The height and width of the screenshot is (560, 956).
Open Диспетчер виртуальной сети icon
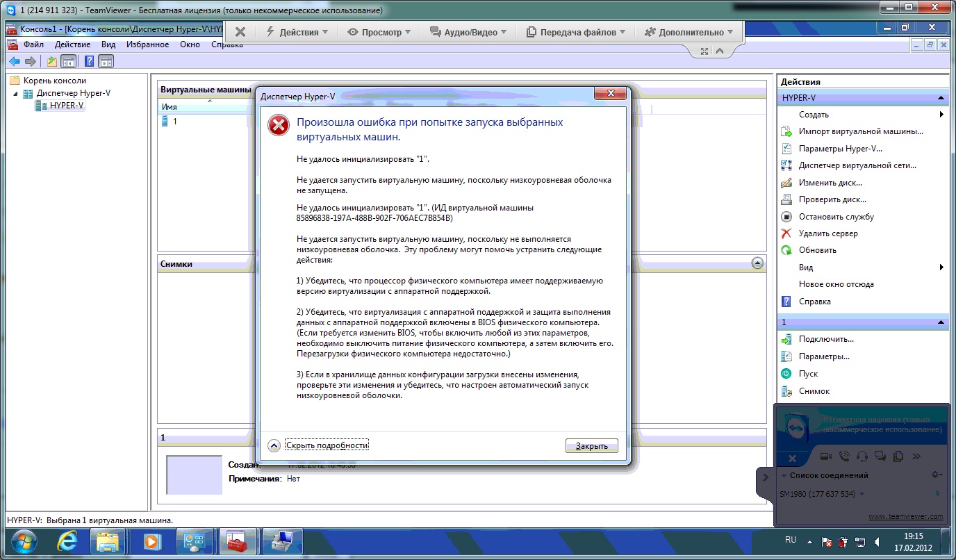point(786,165)
